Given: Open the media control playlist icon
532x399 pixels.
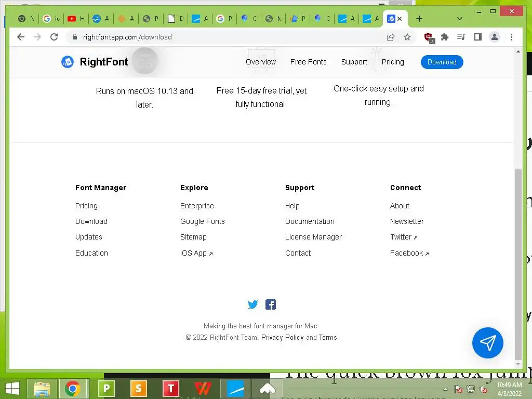Looking at the screenshot, I should click(461, 37).
